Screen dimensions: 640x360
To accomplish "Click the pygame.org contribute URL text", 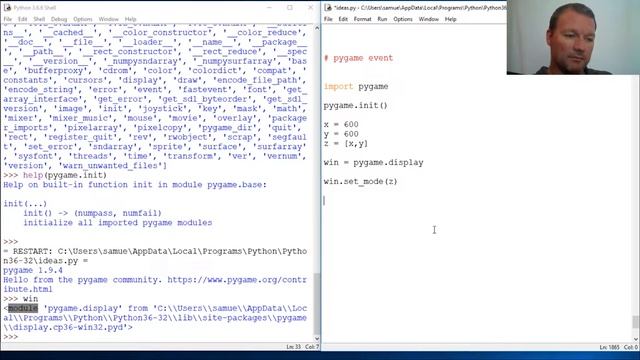I will pyautogui.click(x=155, y=284).
